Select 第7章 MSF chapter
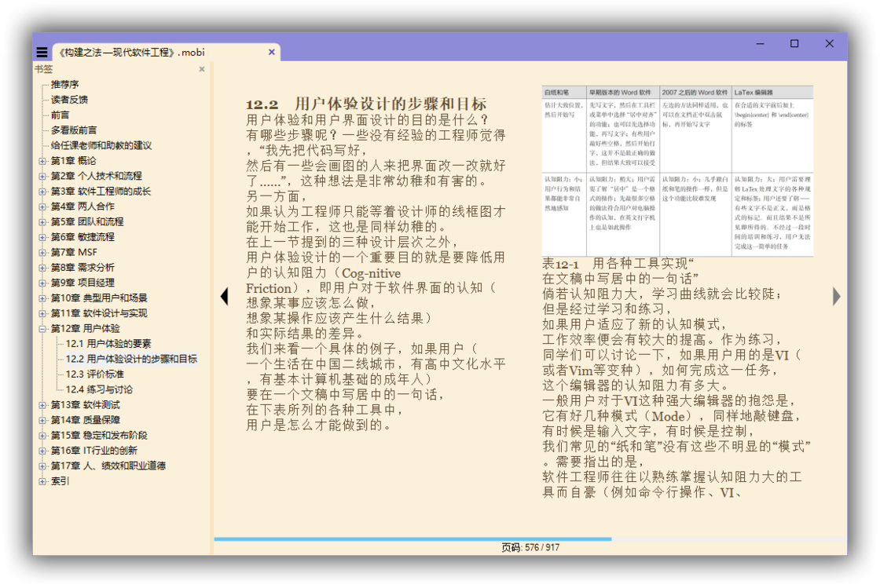This screenshot has width=880, height=588. click(x=74, y=253)
